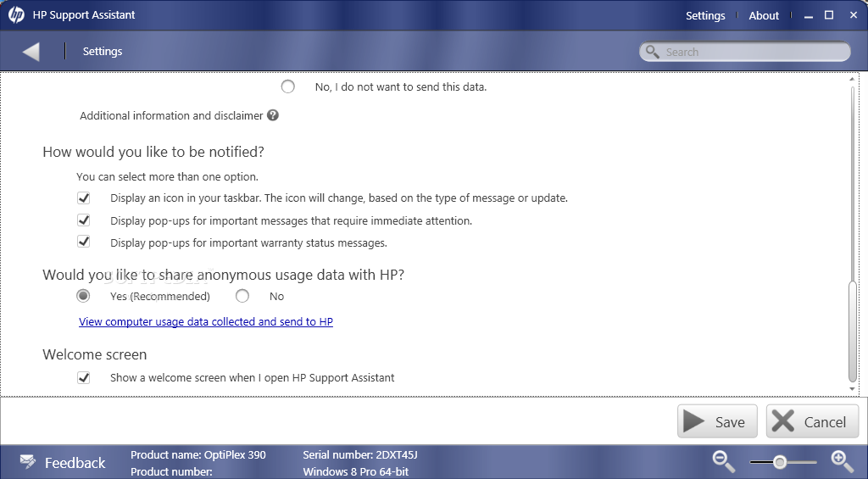Open Settings from the title bar

(705, 15)
